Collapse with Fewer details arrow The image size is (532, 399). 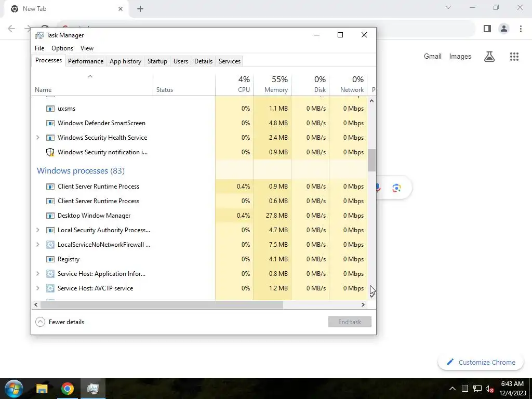(41, 322)
